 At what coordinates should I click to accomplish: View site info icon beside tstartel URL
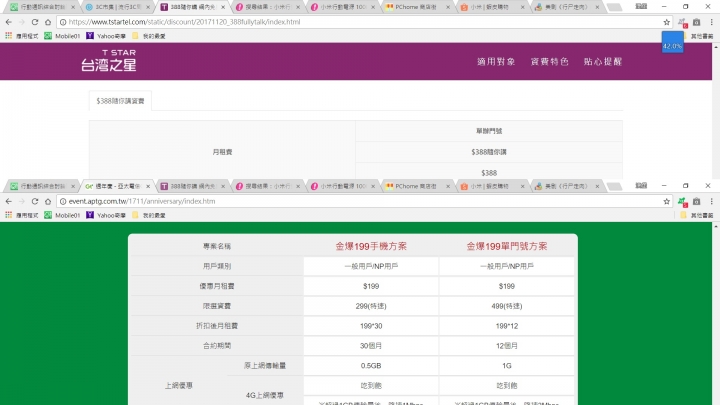point(63,22)
